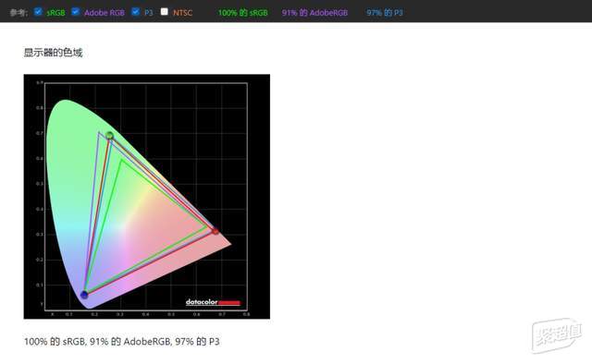592x364 pixels.
Task: Click the 参考 label in the top bar
Action: [18, 13]
